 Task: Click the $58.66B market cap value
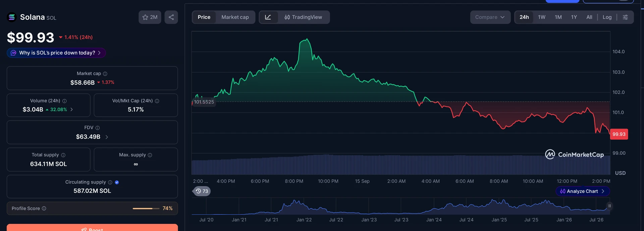click(x=83, y=83)
